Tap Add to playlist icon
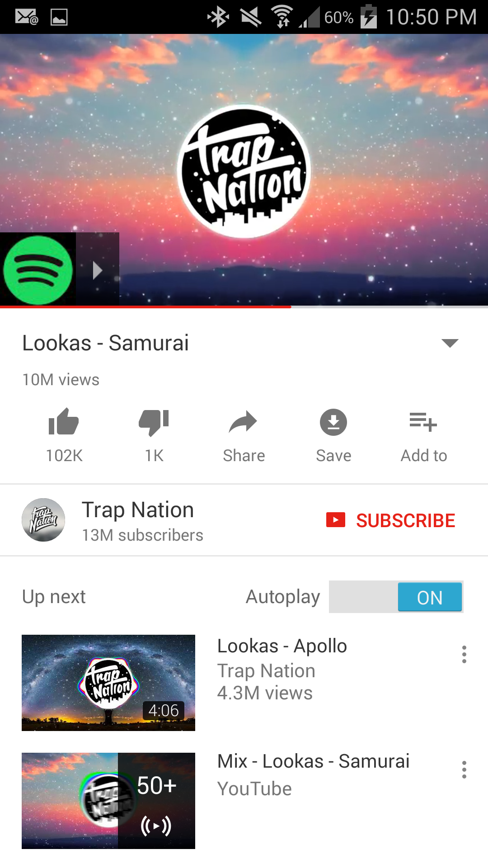The width and height of the screenshot is (488, 868). 423,422
